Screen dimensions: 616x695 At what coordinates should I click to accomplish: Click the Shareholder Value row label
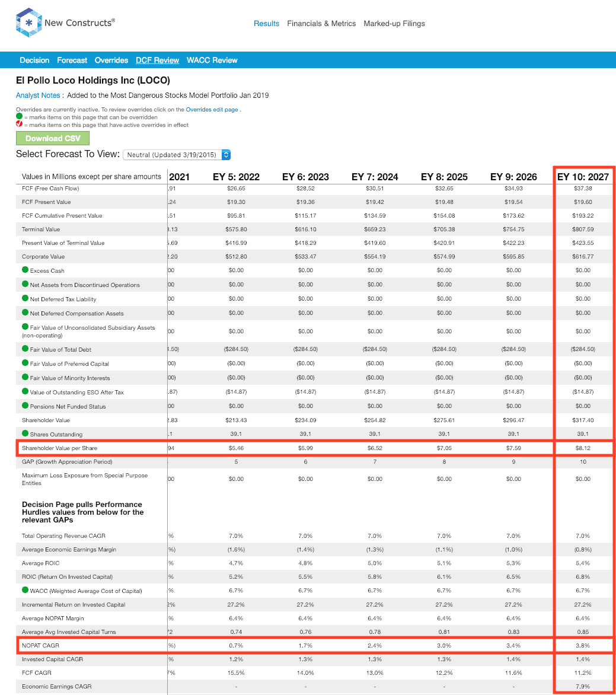click(46, 420)
